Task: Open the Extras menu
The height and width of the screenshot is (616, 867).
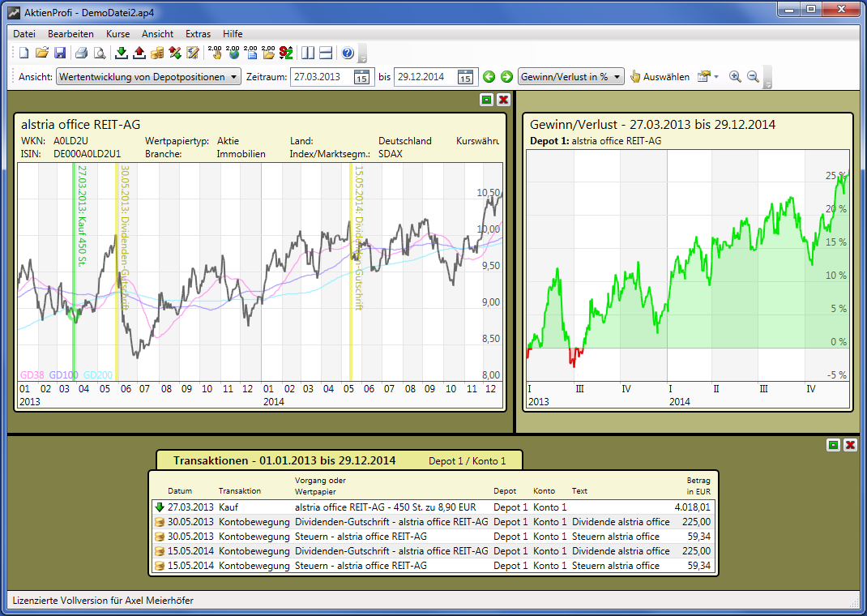Action: point(198,34)
